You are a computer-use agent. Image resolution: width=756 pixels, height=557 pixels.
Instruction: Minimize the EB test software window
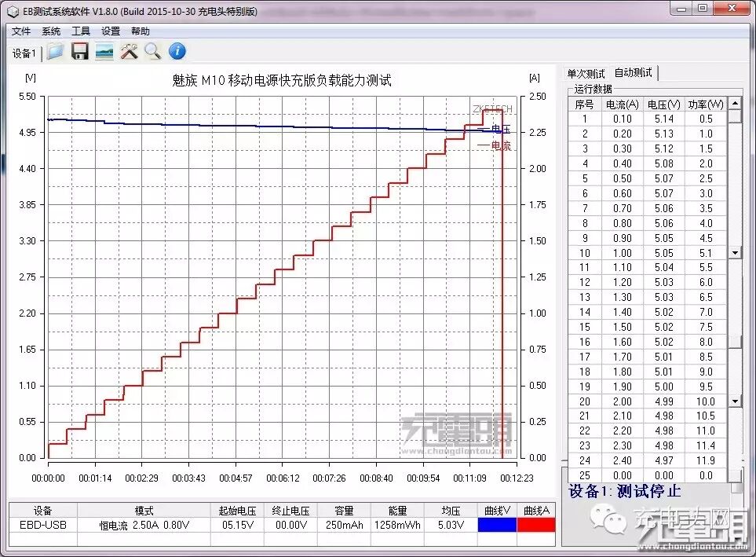click(681, 8)
